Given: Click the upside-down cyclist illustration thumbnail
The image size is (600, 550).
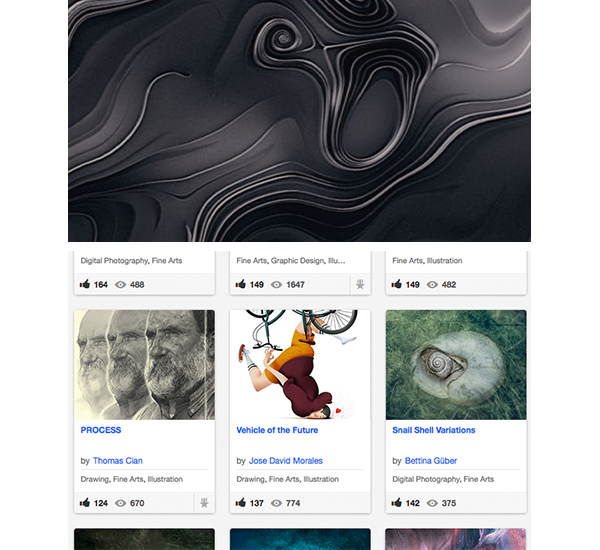Looking at the screenshot, I should [300, 365].
